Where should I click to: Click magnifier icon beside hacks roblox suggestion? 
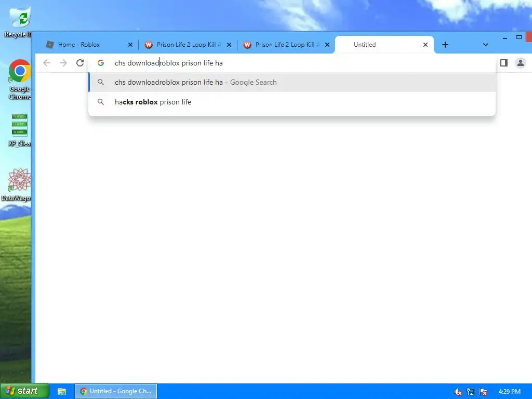pos(101,102)
